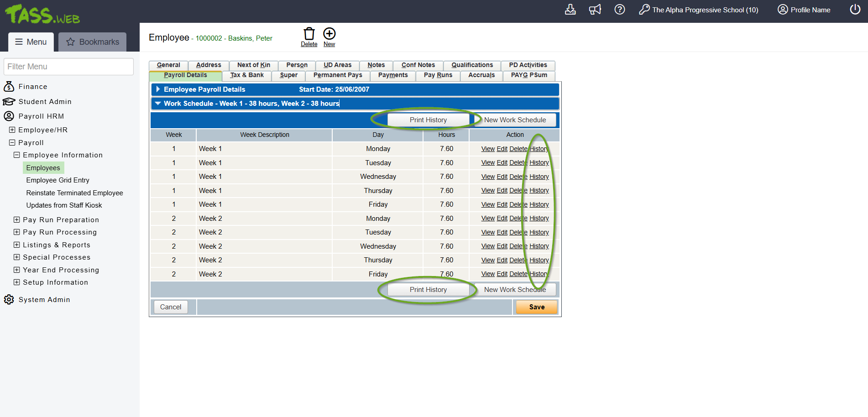
Task: Open System Admin gear menu
Action: (37, 300)
